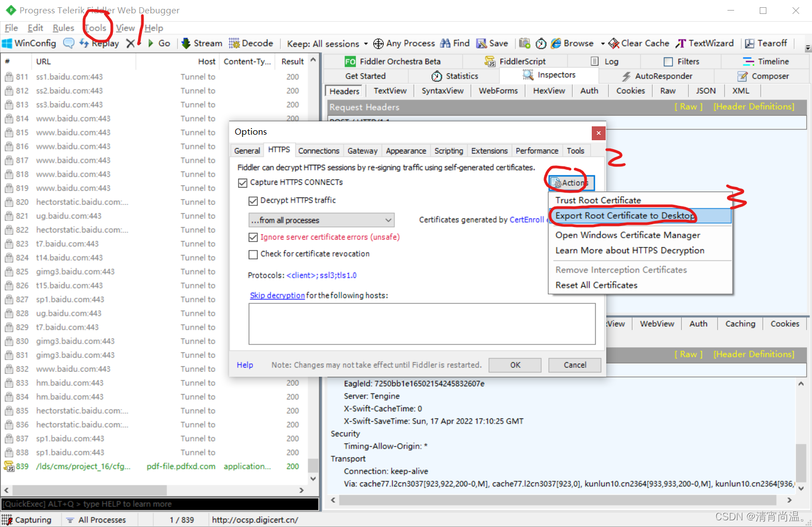Screen dimensions: 812x527
Task: Open the Rules menu
Action: coord(63,28)
